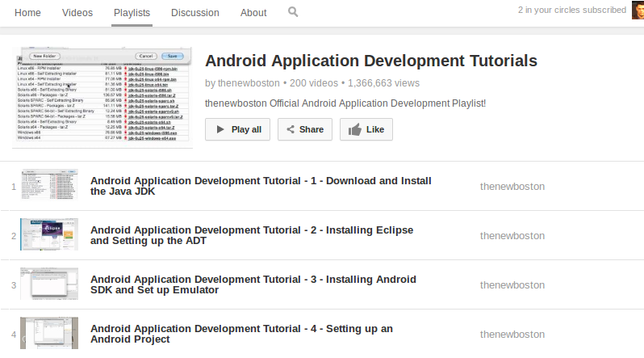This screenshot has width=644, height=358.
Task: Click thumbnail of Tutorial 4 video
Action: tap(49, 333)
